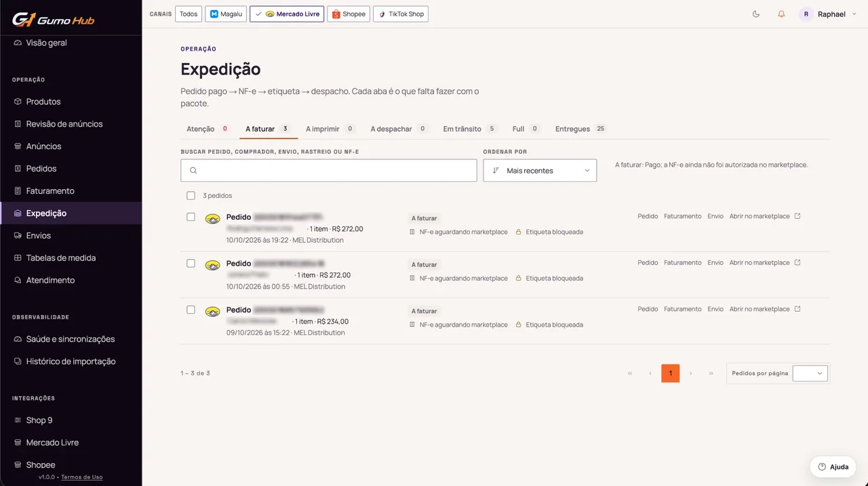Click the Produtos box icon

[18, 102]
